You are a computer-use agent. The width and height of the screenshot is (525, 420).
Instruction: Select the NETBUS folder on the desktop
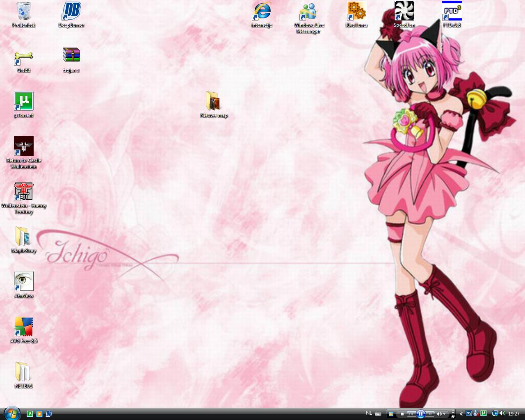pos(24,376)
